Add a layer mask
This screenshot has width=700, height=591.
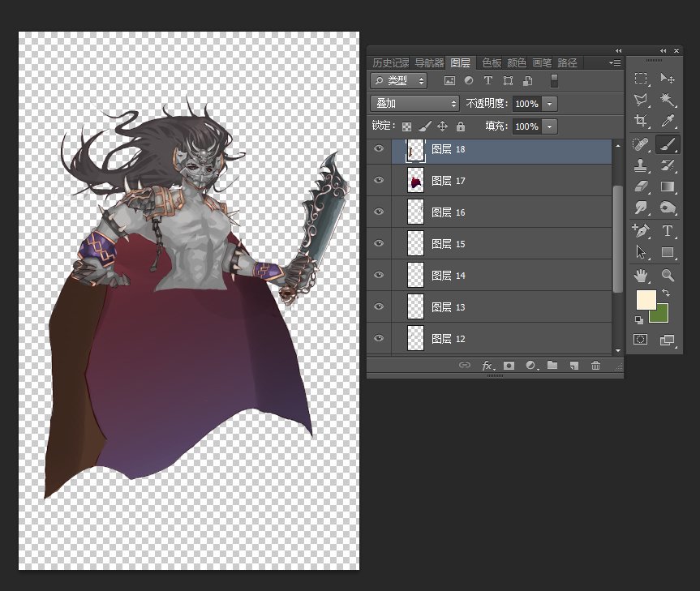point(509,366)
